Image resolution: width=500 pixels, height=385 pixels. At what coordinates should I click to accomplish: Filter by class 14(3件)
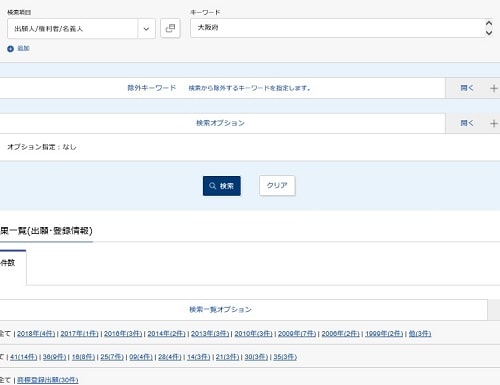coord(199,357)
